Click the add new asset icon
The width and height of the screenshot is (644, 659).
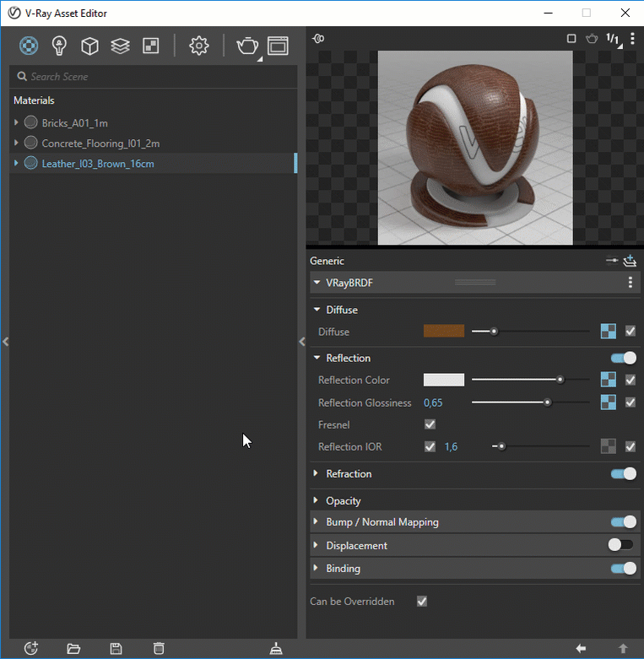[31, 648]
